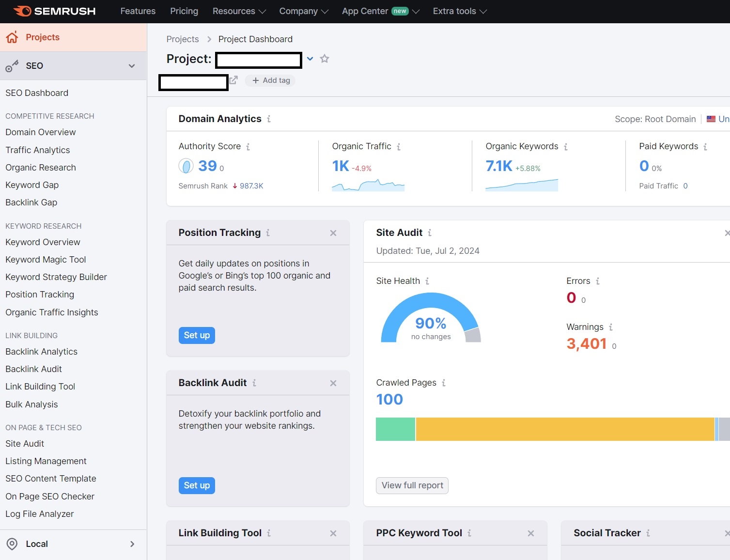
Task: Close the Backlink Audit widget
Action: pos(333,383)
